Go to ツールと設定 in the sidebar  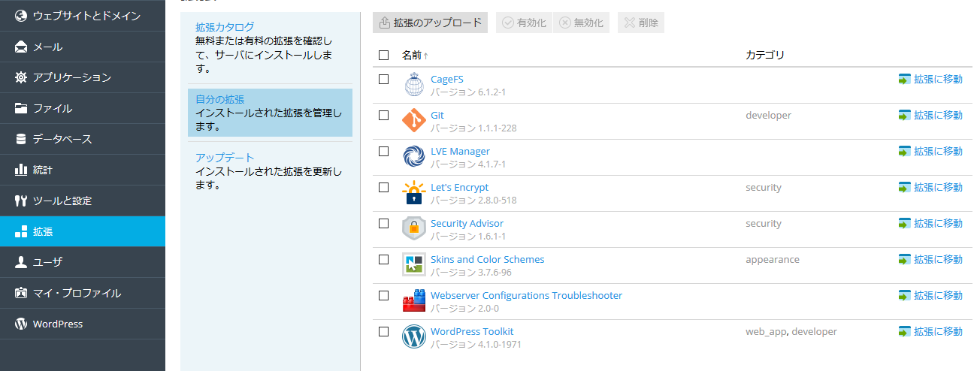(x=62, y=201)
